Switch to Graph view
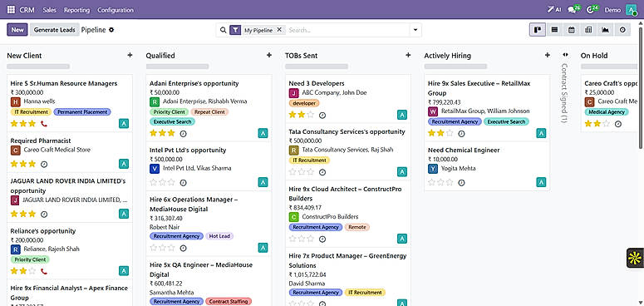 point(605,30)
